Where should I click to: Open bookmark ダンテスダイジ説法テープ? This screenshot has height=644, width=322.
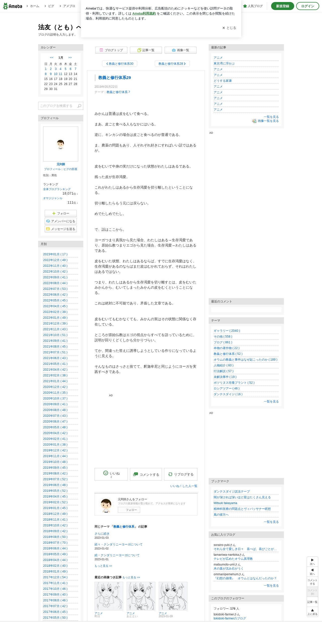[231, 492]
